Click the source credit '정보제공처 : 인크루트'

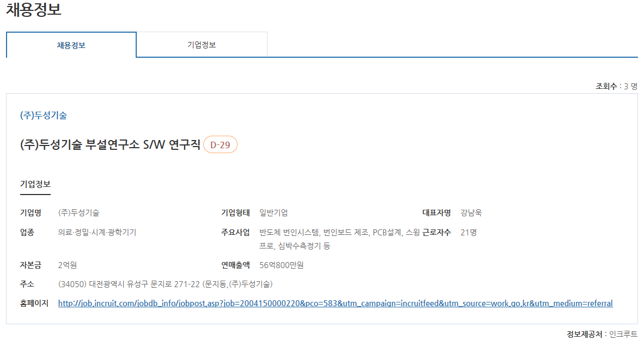point(602,334)
